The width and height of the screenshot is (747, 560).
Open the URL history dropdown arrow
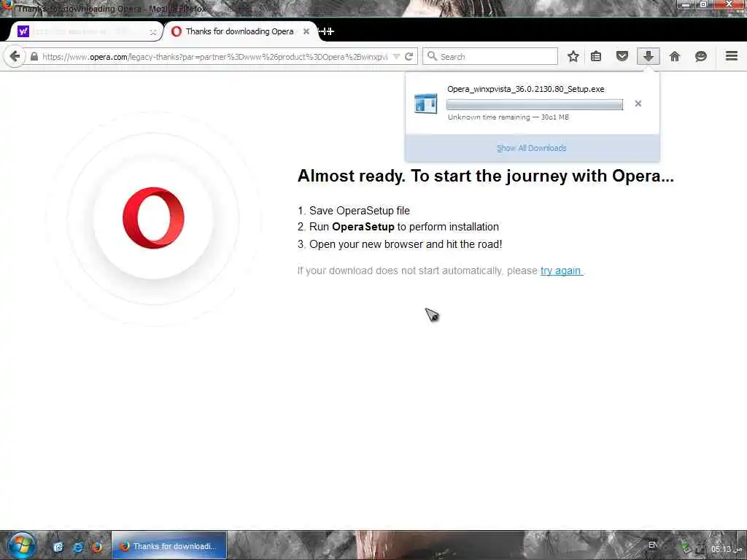pyautogui.click(x=396, y=57)
